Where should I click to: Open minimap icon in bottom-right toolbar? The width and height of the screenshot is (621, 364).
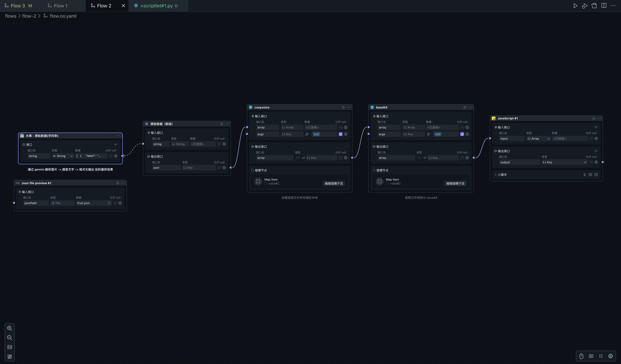(x=591, y=356)
